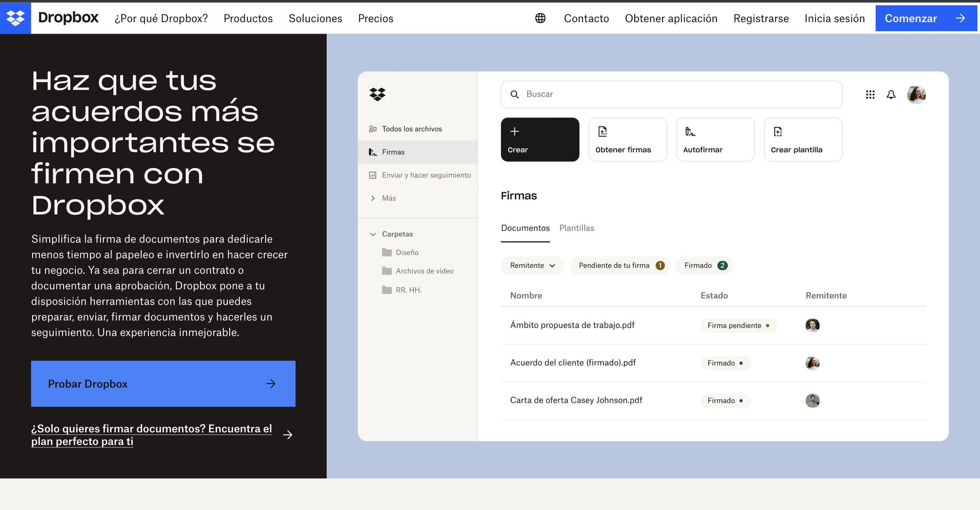Screen dimensions: 980x510
Task: Open the signing-only plan link
Action: [151, 435]
